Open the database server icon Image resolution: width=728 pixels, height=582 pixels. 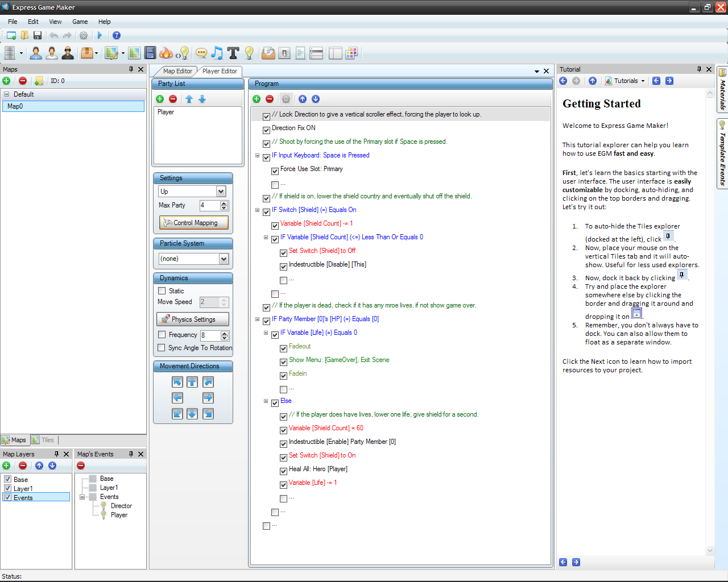(x=10, y=53)
